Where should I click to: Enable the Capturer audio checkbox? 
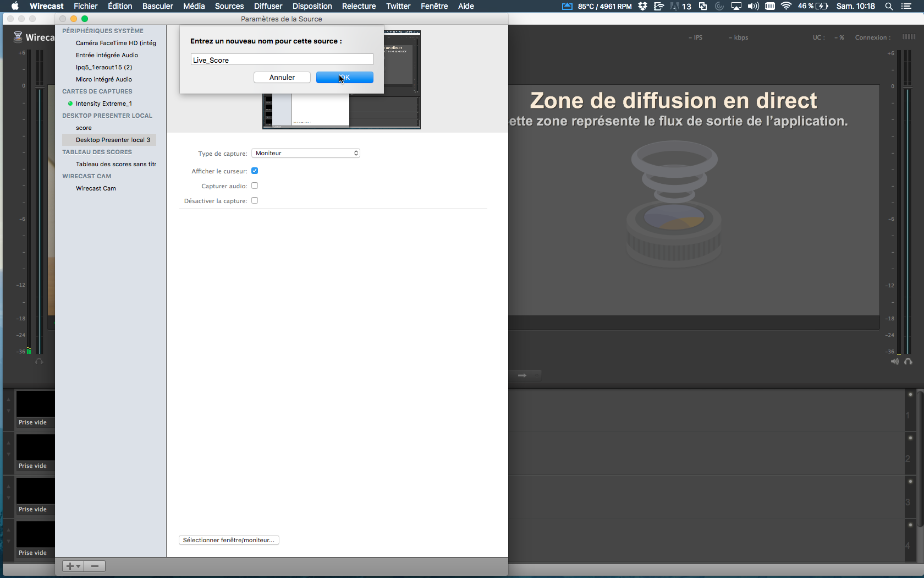click(x=255, y=186)
